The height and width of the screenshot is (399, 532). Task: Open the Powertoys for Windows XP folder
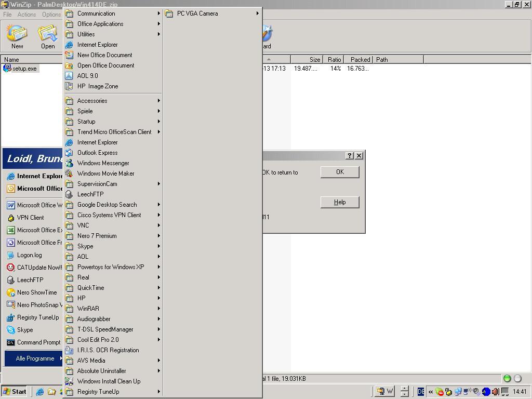(113, 267)
